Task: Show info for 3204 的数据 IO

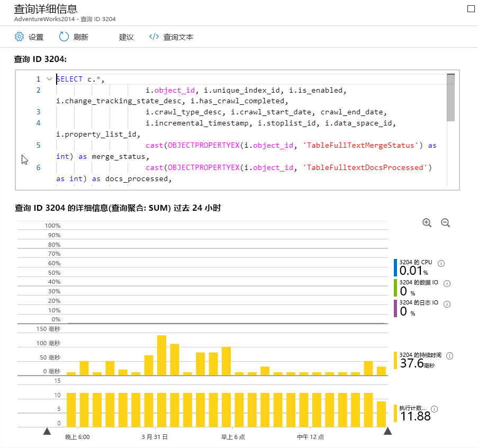Action: pyautogui.click(x=447, y=284)
